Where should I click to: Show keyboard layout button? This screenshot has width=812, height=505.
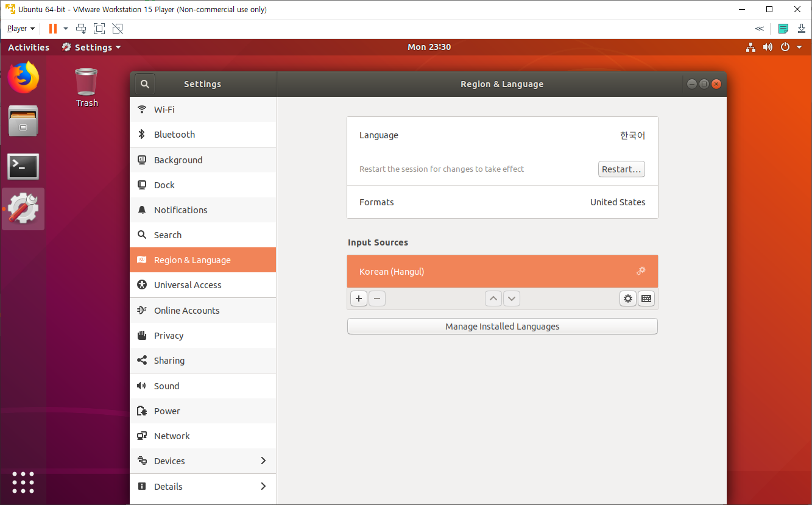[646, 298]
